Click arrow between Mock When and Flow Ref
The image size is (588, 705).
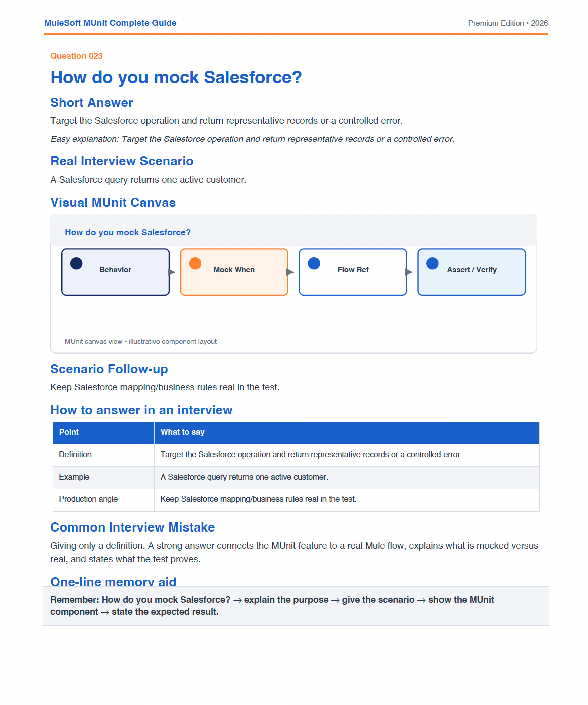pos(290,272)
